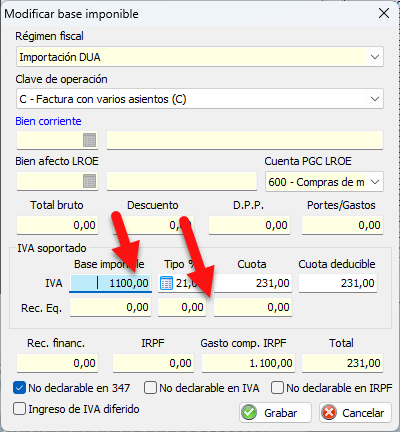This screenshot has width=400, height=432.
Task: Click the red cross icon on Cancelar
Action: point(329,413)
